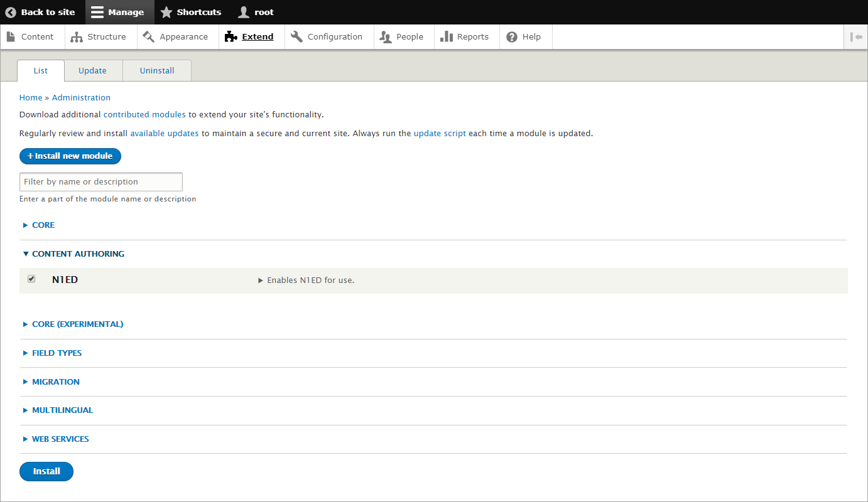Screen dimensions: 868x502
Task: Click the People users icon
Action: click(386, 37)
